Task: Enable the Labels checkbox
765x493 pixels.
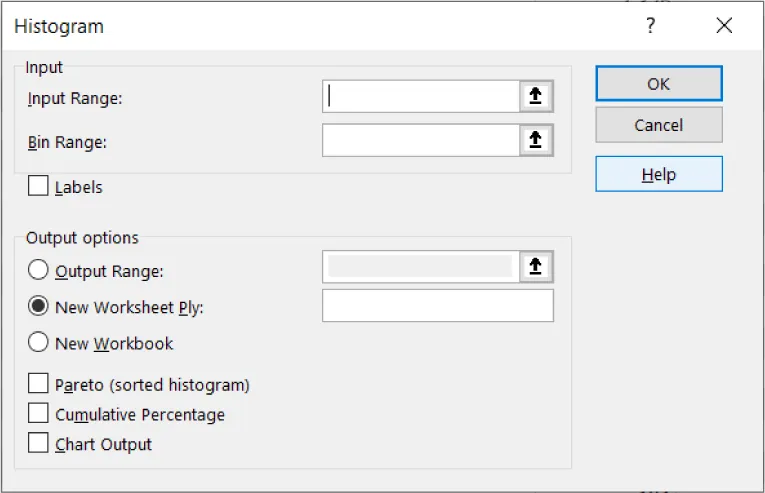Action: tap(39, 186)
